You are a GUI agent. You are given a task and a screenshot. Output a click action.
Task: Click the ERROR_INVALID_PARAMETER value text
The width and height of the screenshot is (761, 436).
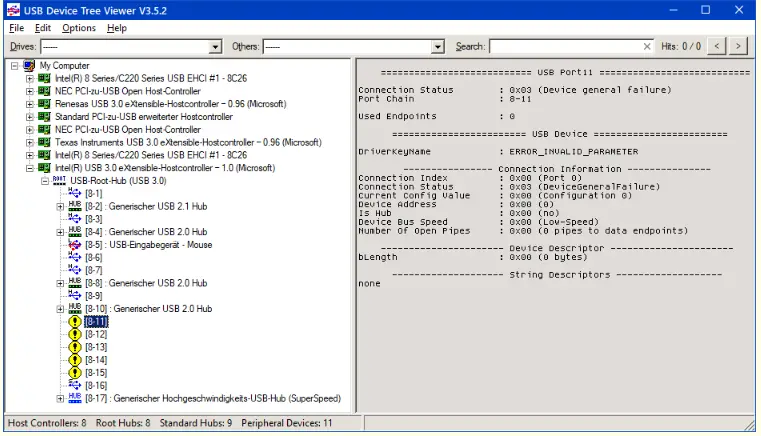[x=574, y=151]
